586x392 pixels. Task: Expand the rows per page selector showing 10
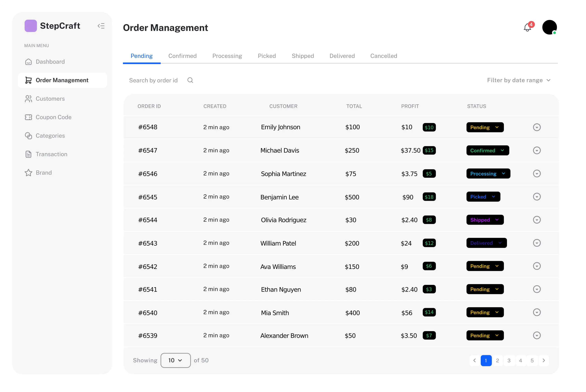click(x=175, y=360)
